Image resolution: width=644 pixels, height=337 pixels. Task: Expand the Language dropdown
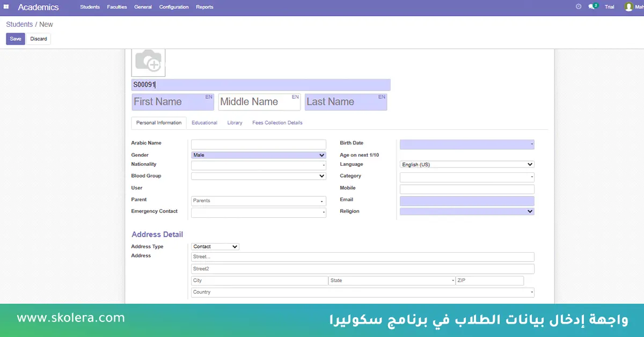pyautogui.click(x=466, y=165)
